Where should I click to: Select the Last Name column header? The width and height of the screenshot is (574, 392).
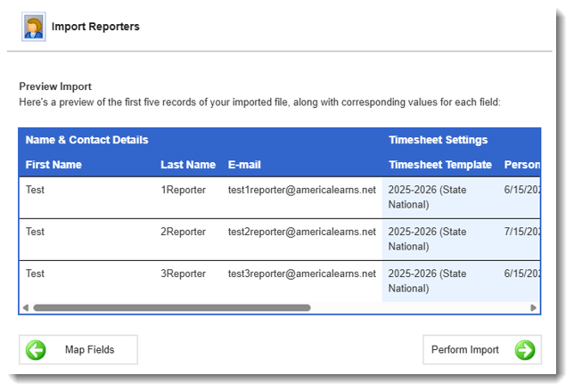coord(188,165)
